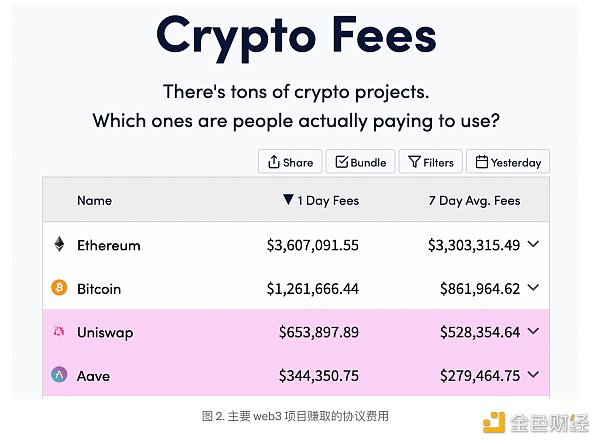Click the Uniswap unicorn icon

click(x=59, y=332)
